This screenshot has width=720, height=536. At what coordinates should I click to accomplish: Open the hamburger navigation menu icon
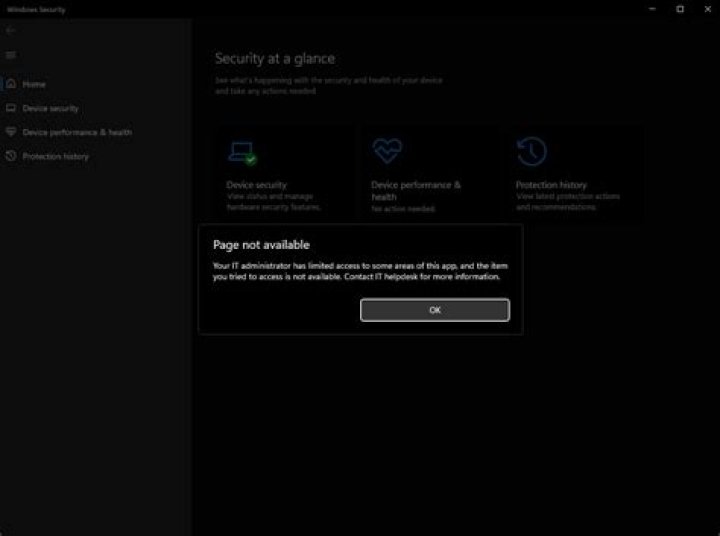(11, 55)
